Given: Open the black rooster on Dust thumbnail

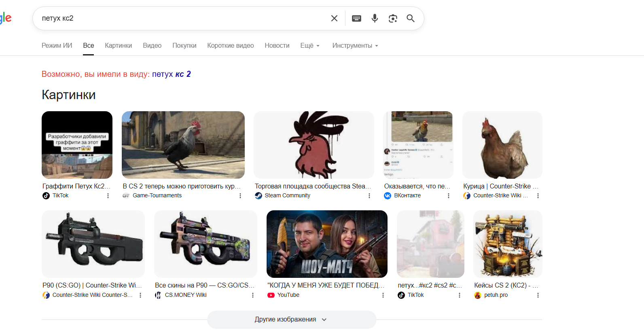Looking at the screenshot, I should 183,145.
